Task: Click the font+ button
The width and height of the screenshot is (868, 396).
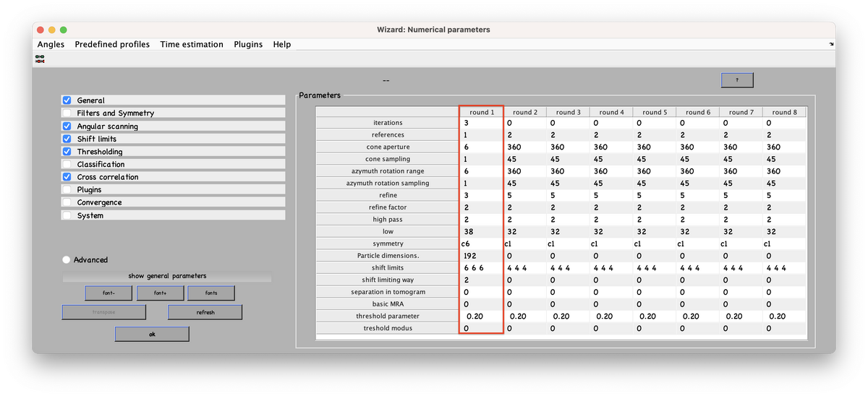Action: tap(160, 293)
